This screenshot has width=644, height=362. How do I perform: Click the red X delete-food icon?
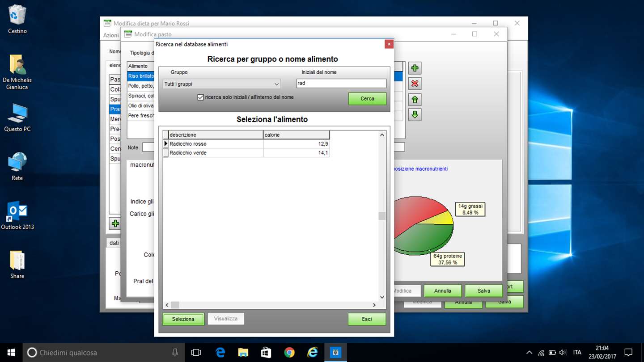coord(415,84)
